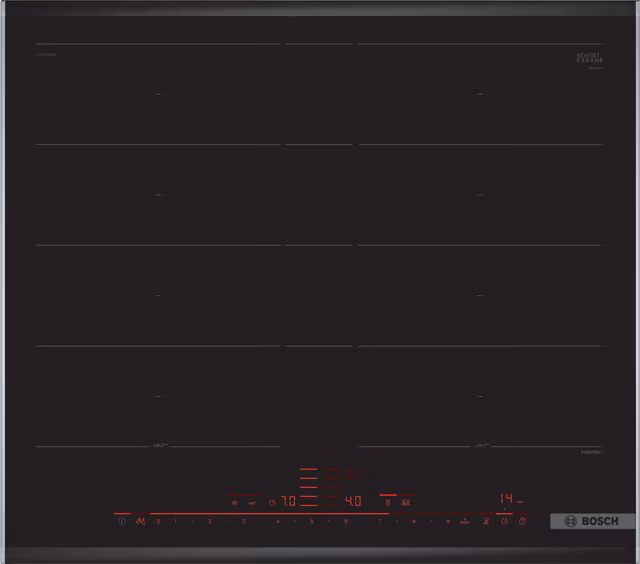Open the cooking timer clock symbol
Viewport: 640px width, 564px height.
(504, 521)
